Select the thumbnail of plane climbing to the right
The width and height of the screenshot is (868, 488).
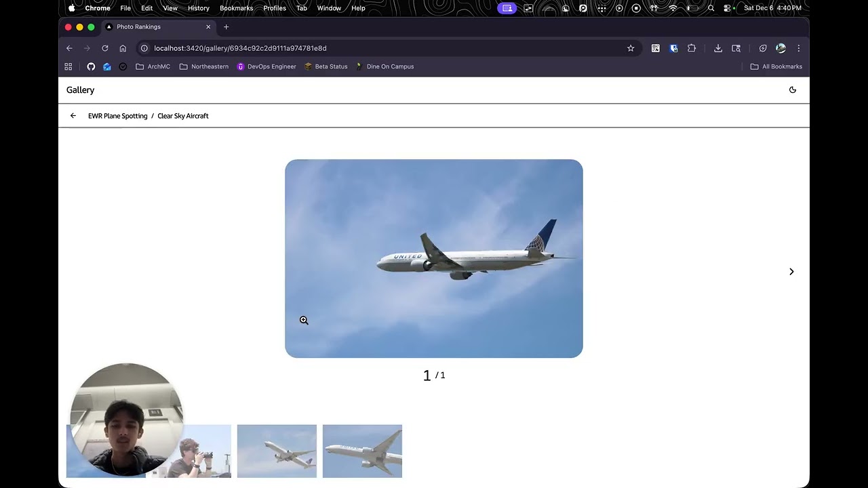[277, 451]
